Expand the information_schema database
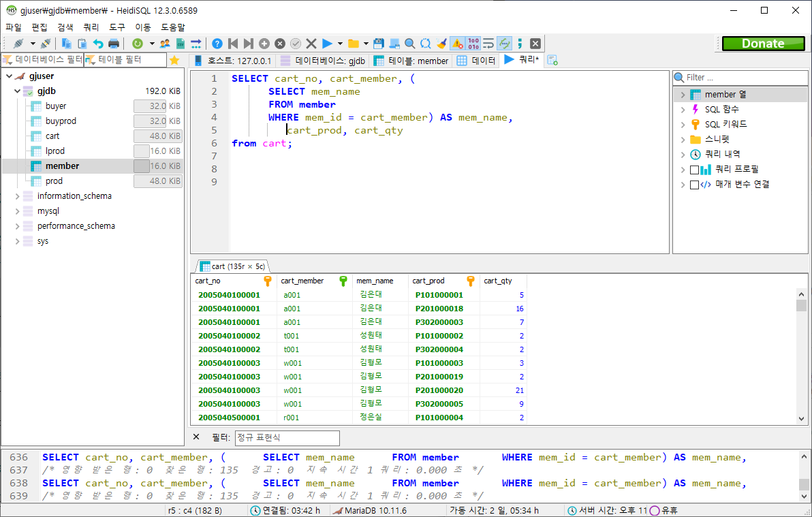Image resolution: width=812 pixels, height=517 pixels. coord(17,196)
